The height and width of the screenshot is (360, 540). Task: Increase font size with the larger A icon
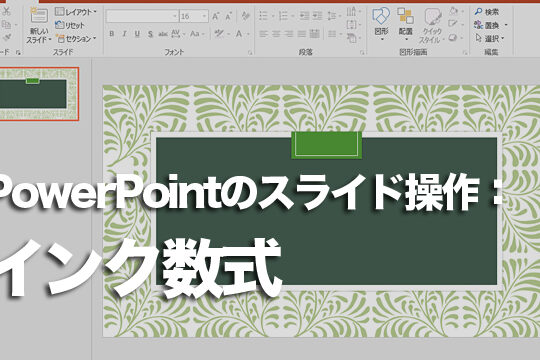point(216,16)
